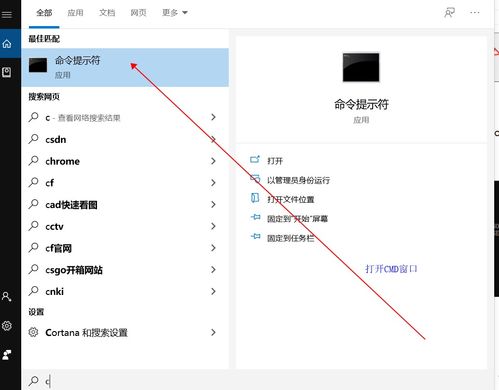Choose 打开文件位置

click(x=291, y=200)
